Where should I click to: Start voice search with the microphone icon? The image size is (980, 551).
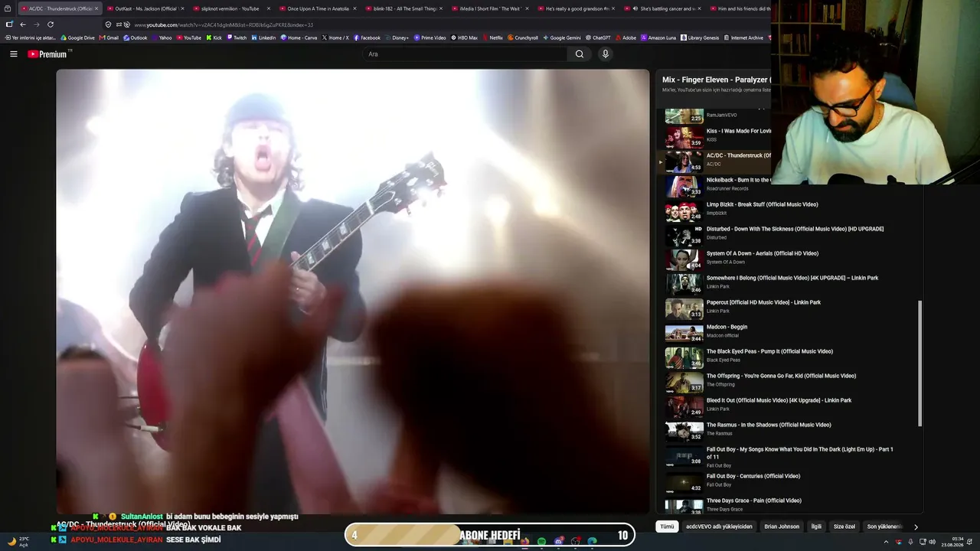pos(605,54)
